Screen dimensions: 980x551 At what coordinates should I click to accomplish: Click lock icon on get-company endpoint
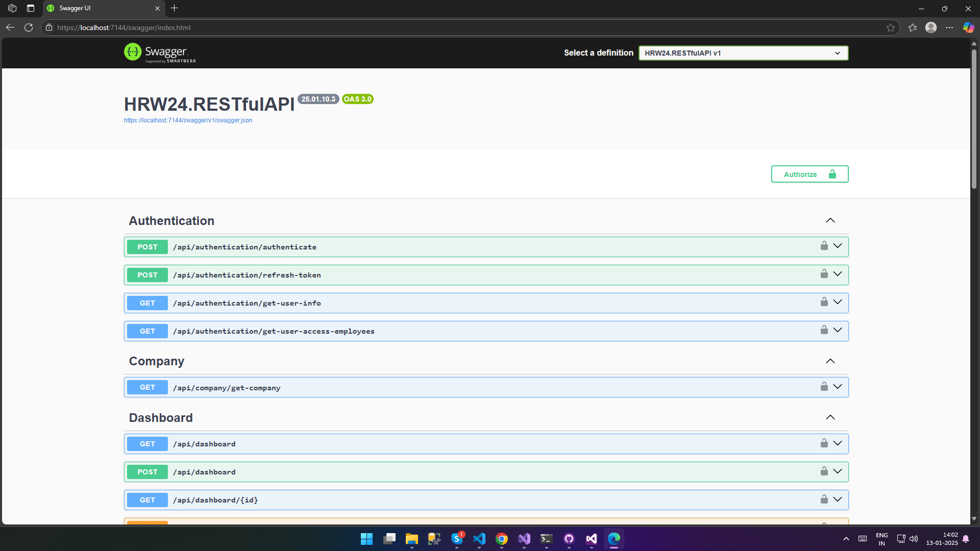point(824,387)
